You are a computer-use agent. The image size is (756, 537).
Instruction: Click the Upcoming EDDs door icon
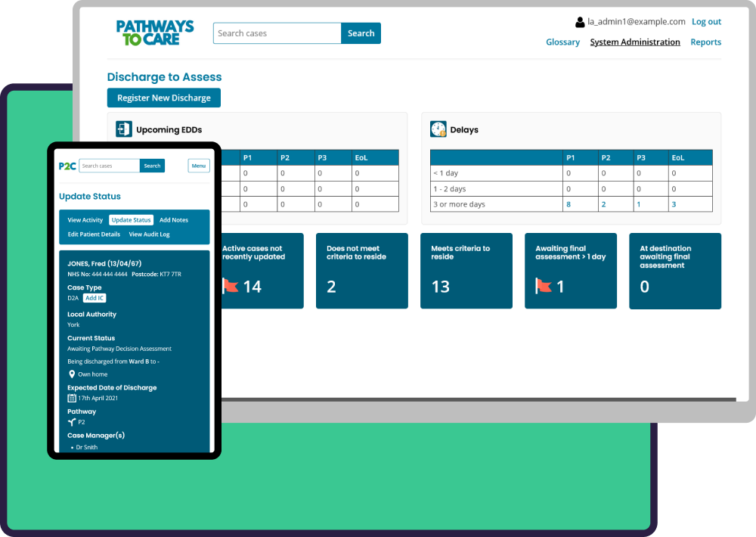(124, 129)
